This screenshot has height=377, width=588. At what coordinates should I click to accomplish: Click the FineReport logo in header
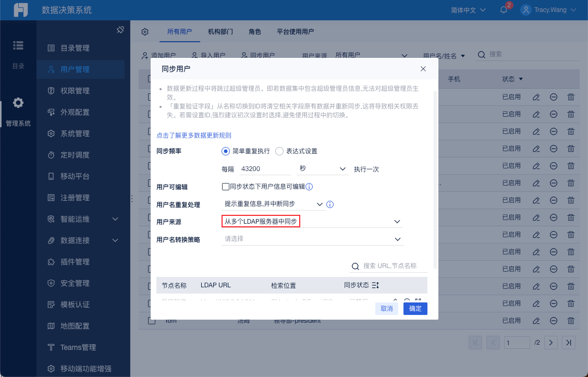[21, 10]
